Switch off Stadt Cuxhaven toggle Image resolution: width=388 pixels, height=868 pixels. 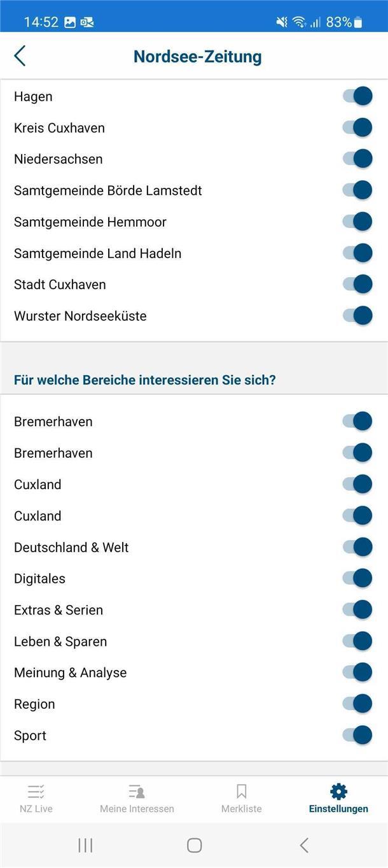(x=357, y=284)
